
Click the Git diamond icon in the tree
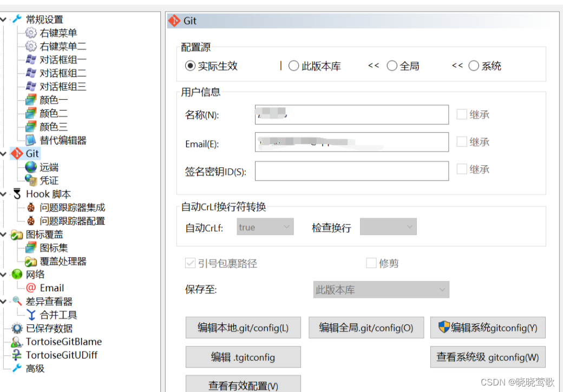(17, 154)
